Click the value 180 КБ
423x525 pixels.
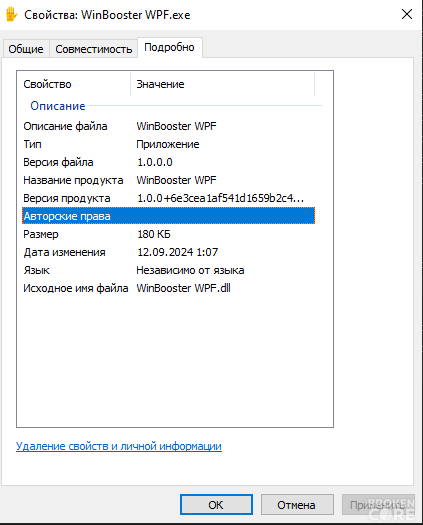pos(154,234)
